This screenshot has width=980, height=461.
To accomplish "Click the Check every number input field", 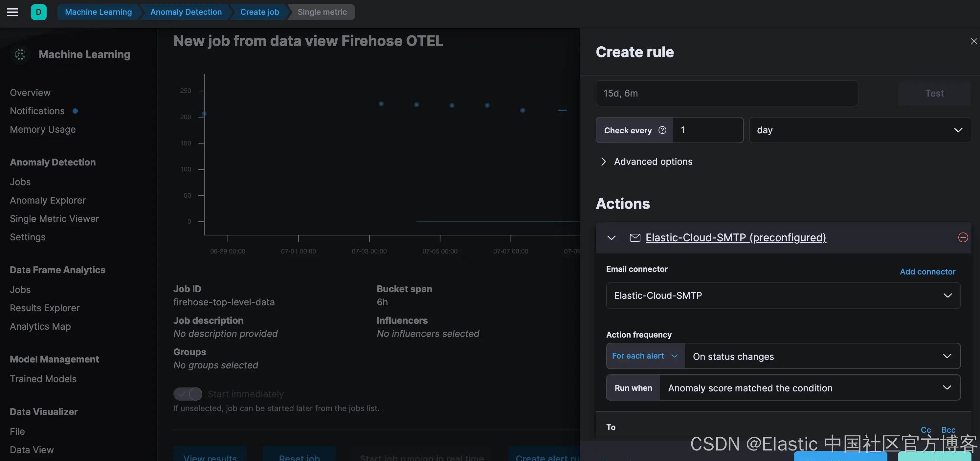I will point(707,130).
